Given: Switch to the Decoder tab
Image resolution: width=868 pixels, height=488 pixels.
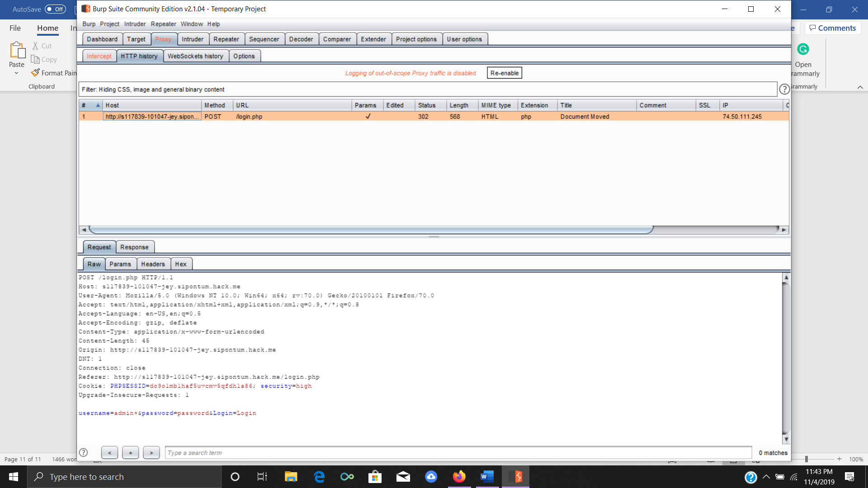Looking at the screenshot, I should click(x=301, y=39).
